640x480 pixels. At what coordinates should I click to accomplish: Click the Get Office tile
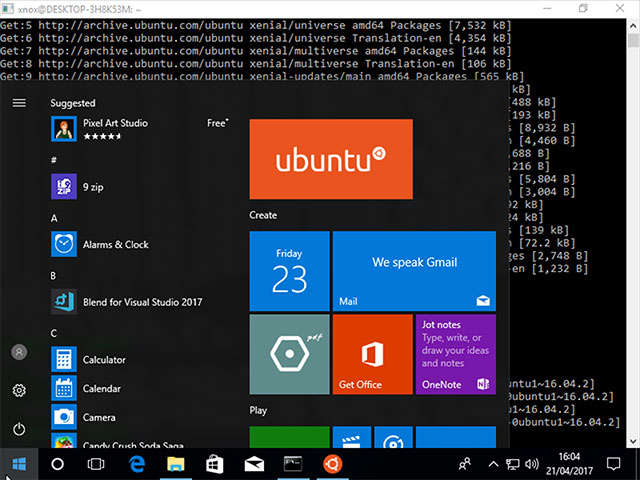point(373,354)
